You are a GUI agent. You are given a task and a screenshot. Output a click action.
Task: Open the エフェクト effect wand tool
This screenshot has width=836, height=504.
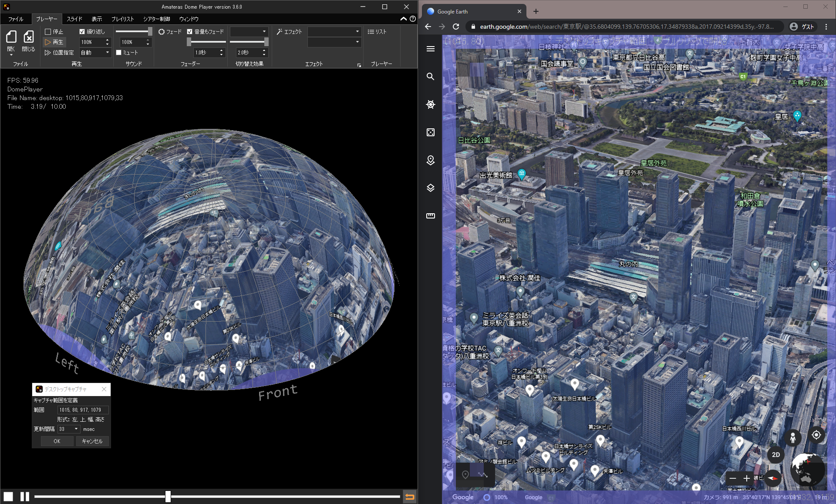pos(289,32)
